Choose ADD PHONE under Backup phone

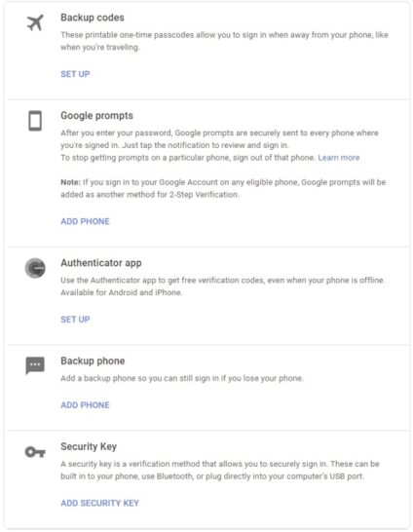click(x=85, y=404)
